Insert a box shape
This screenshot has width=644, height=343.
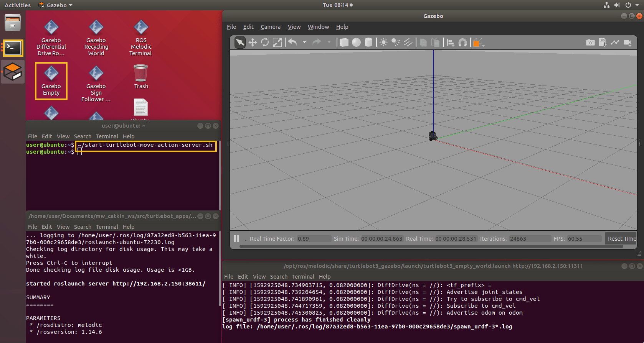(344, 42)
